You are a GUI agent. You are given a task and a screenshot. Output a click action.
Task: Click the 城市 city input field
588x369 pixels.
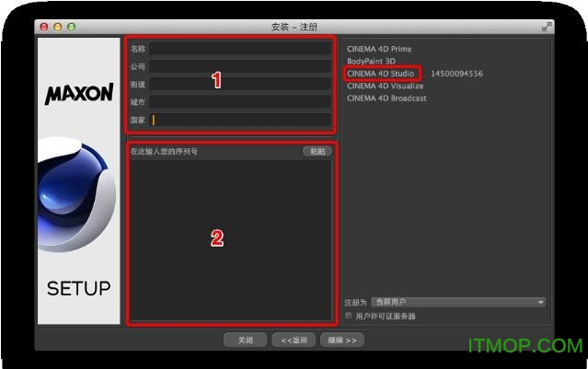240,101
